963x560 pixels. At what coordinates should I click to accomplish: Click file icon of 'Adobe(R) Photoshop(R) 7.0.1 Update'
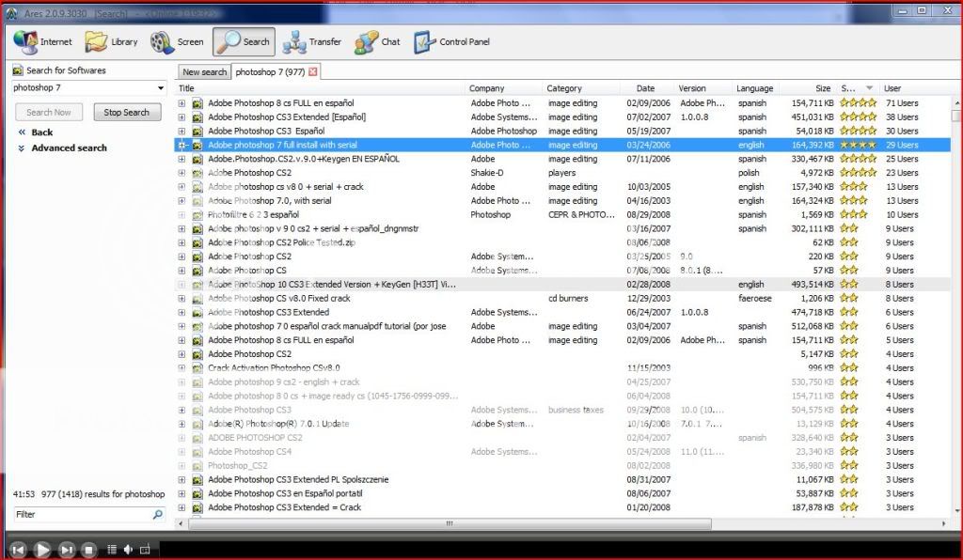tap(197, 424)
